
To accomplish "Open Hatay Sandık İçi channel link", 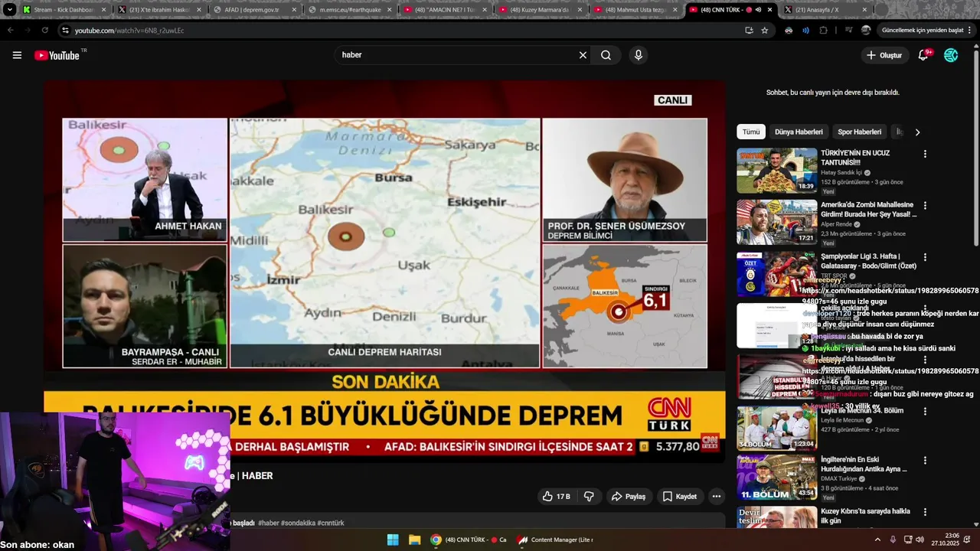I will pyautogui.click(x=842, y=173).
